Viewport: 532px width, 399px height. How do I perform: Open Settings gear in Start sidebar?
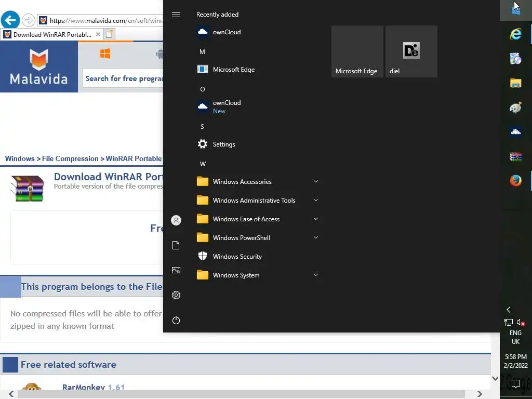[176, 295]
